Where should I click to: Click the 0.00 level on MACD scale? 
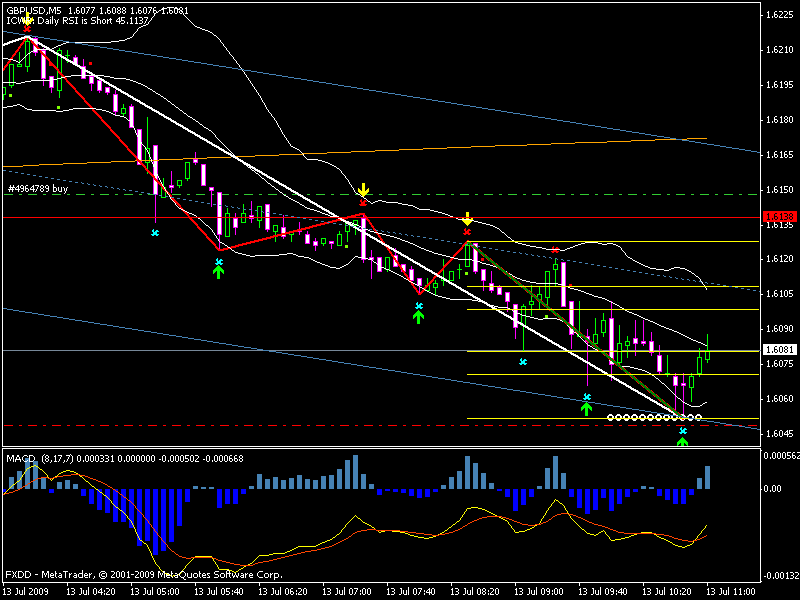pyautogui.click(x=773, y=489)
